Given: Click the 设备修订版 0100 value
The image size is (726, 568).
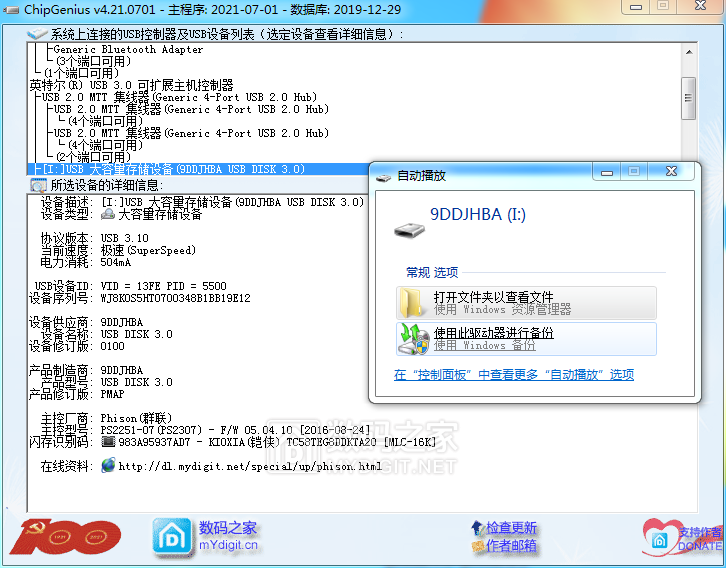Looking at the screenshot, I should pos(113,346).
